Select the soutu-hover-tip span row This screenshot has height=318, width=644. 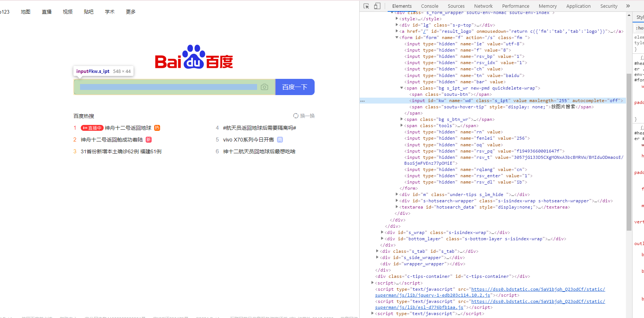click(x=501, y=107)
